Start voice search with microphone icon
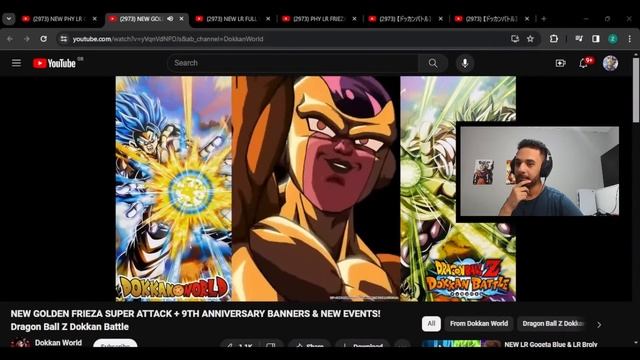This screenshot has width=640, height=360. [x=464, y=63]
